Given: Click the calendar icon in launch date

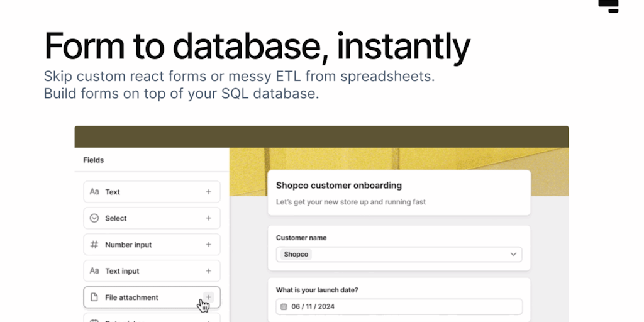Looking at the screenshot, I should tap(283, 307).
